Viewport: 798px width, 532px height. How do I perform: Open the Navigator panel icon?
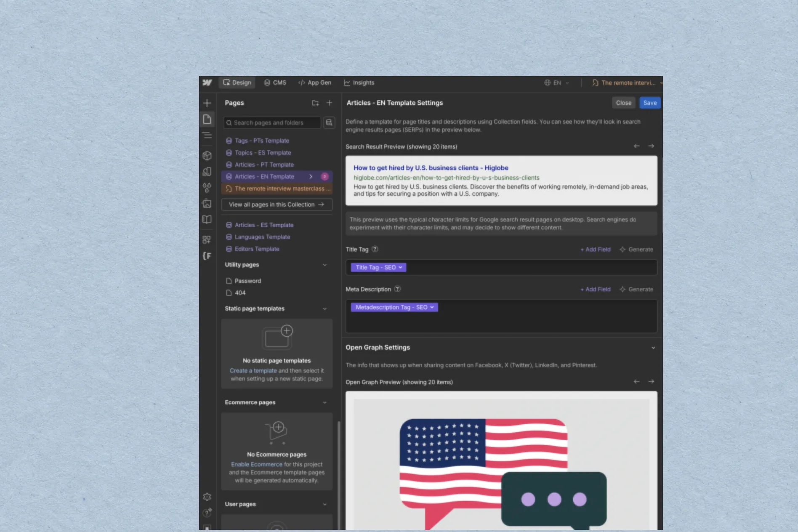click(207, 136)
